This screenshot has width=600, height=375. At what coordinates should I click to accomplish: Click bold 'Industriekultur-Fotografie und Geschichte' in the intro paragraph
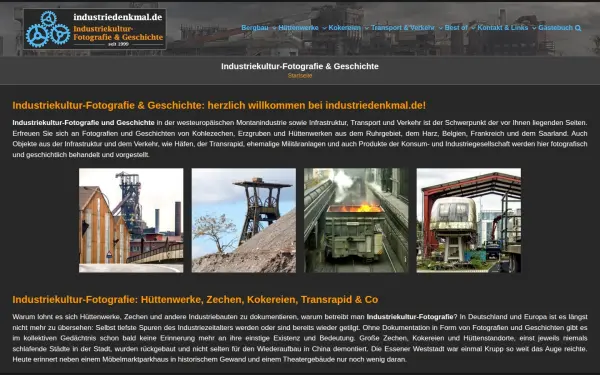coord(83,123)
